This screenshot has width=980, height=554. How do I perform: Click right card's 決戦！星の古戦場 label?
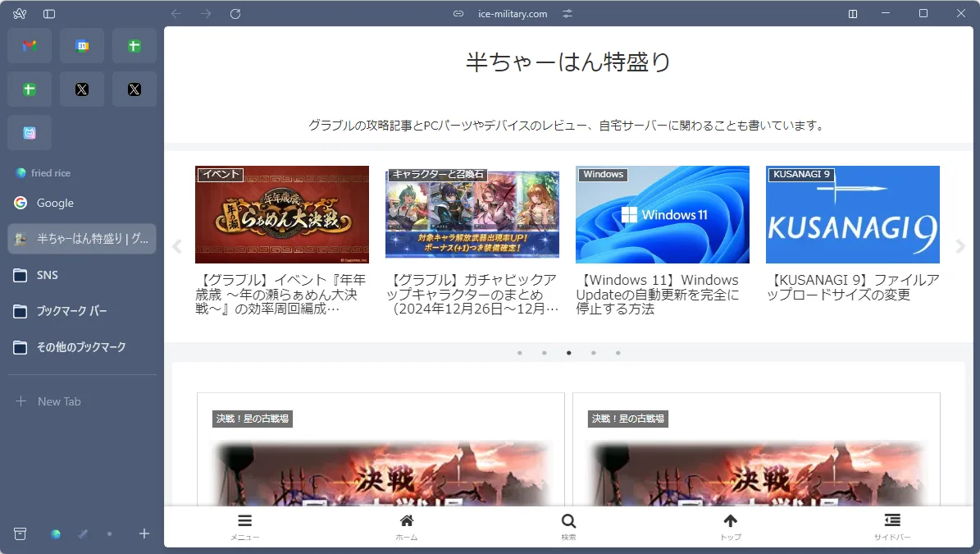click(x=628, y=419)
